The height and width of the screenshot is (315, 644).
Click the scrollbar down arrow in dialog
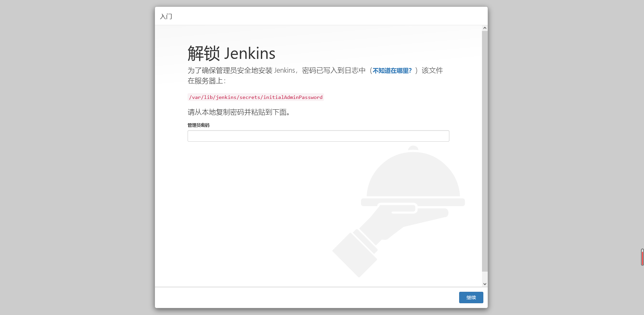pyautogui.click(x=485, y=284)
